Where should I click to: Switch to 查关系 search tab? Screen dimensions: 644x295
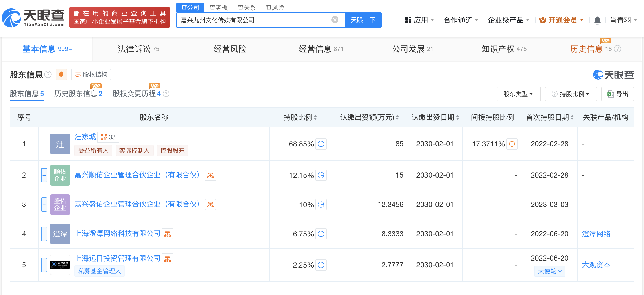[x=247, y=7]
